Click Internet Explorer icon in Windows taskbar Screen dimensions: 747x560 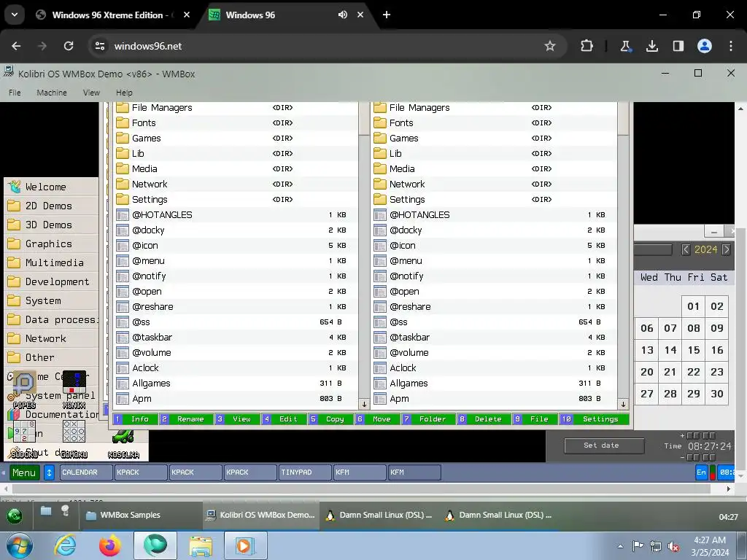click(65, 545)
